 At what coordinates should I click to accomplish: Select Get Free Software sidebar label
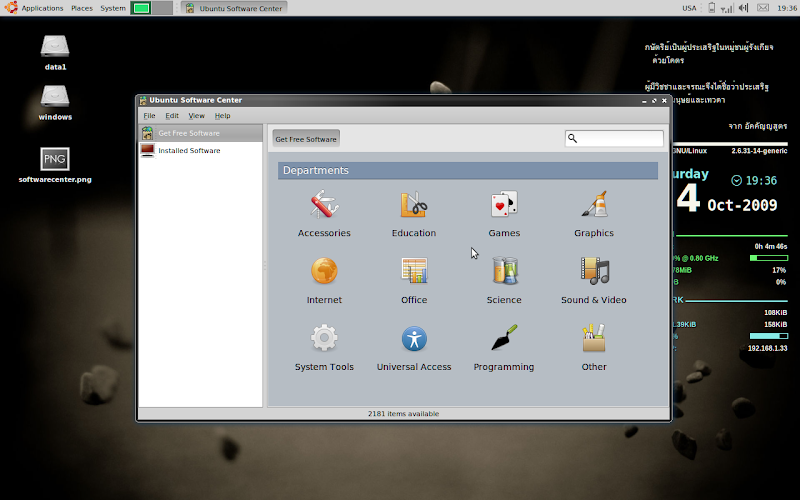coord(189,133)
